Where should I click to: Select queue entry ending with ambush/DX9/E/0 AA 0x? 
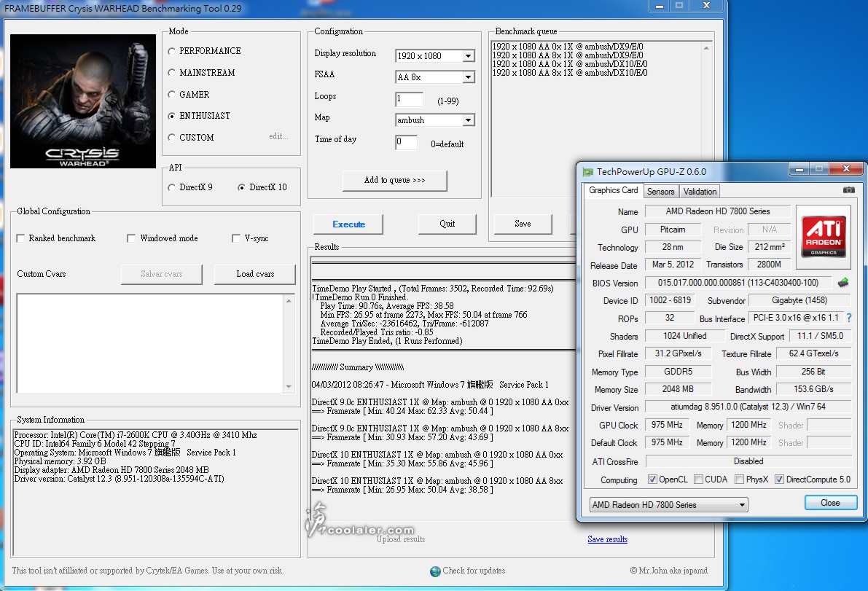point(568,47)
